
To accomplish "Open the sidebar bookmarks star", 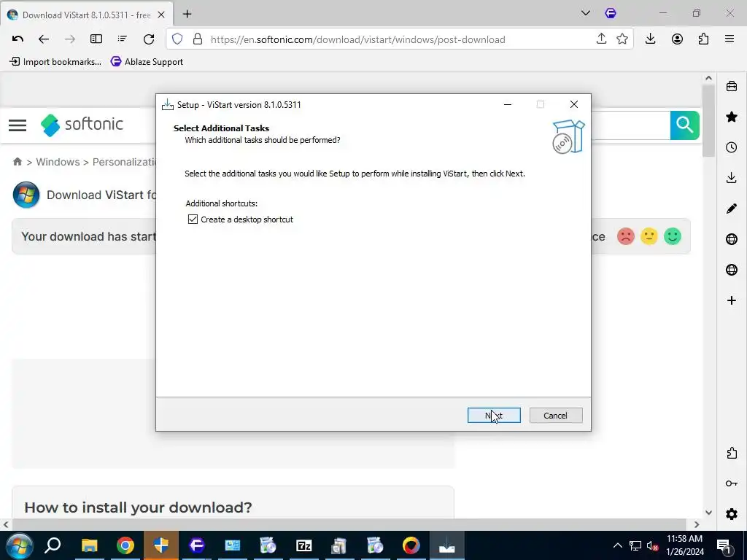I will point(731,117).
